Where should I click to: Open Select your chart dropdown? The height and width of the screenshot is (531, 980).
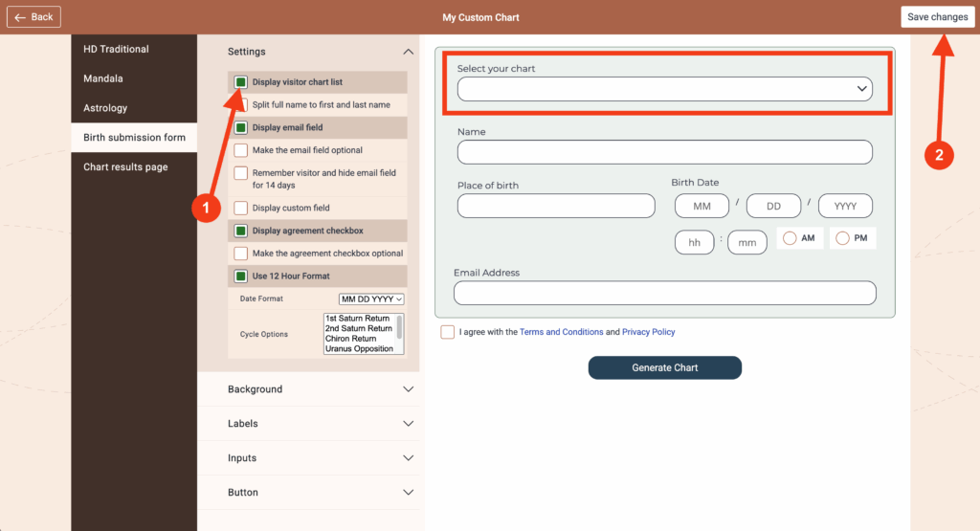tap(664, 89)
